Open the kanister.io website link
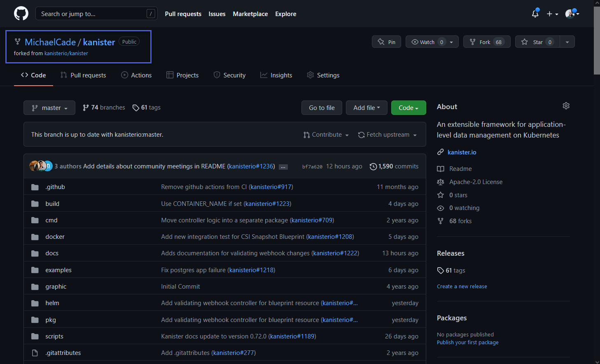 462,152
